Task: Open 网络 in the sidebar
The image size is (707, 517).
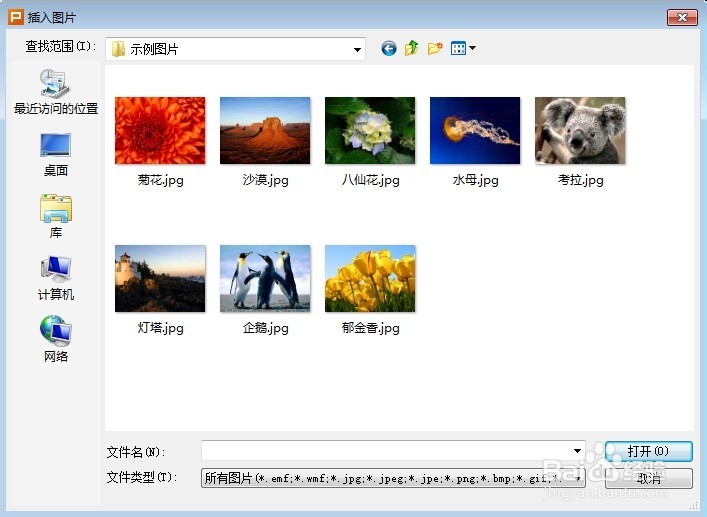Action: tap(55, 340)
